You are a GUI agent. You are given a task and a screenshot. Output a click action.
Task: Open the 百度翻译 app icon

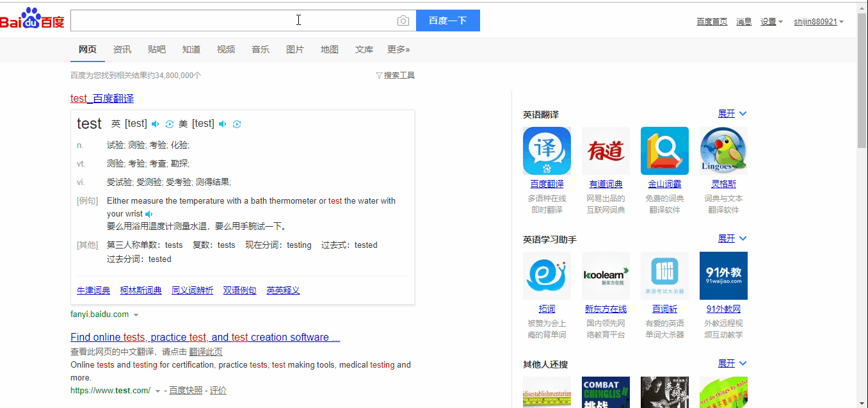pyautogui.click(x=547, y=151)
